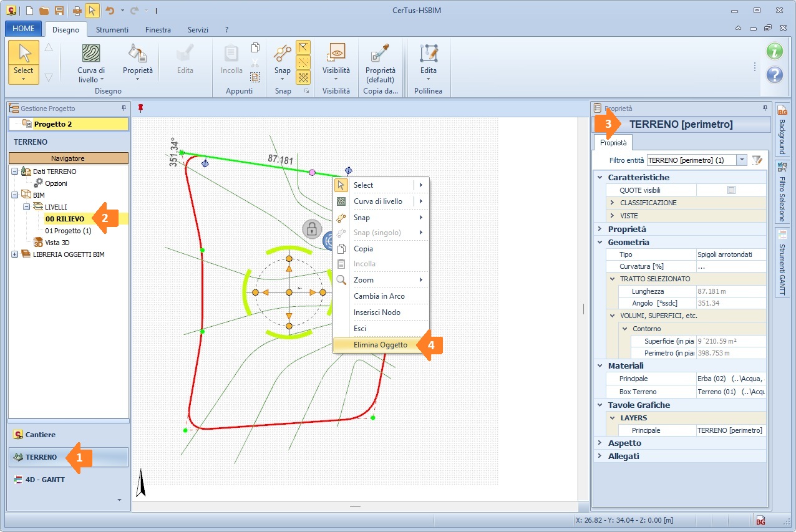Click the green info icon
The height and width of the screenshot is (532, 796).
click(774, 51)
